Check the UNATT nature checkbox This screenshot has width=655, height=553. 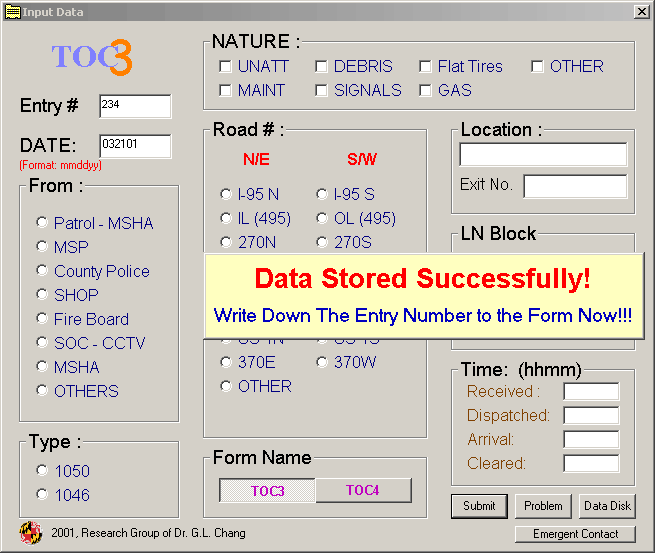[x=226, y=67]
